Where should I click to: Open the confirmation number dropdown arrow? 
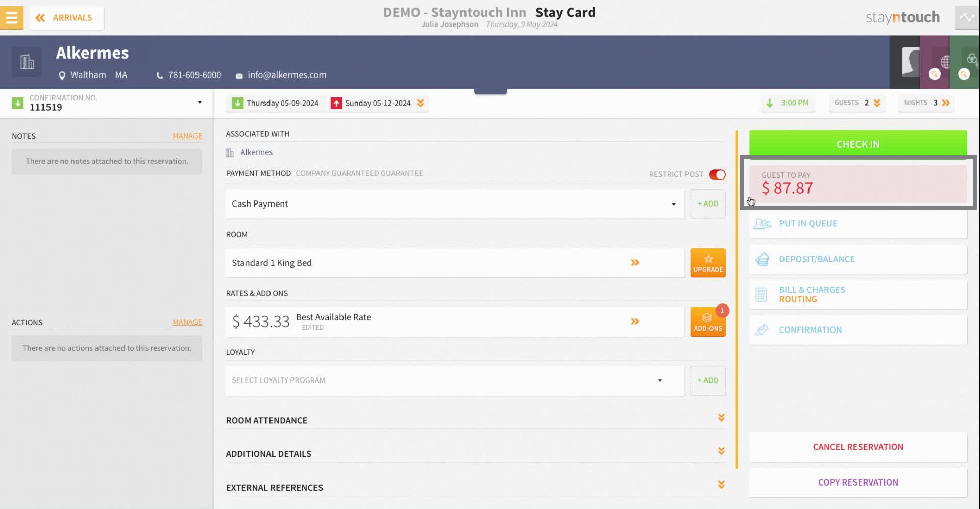coord(200,103)
